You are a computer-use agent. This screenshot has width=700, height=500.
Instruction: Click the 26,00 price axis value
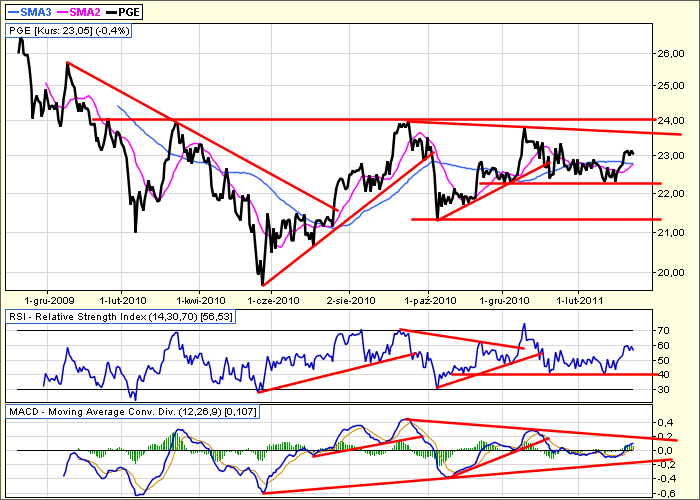[x=671, y=54]
